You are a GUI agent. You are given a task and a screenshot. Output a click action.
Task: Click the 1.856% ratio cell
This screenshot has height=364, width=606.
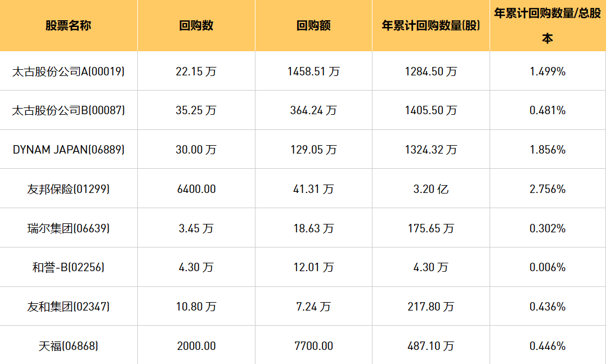(547, 150)
